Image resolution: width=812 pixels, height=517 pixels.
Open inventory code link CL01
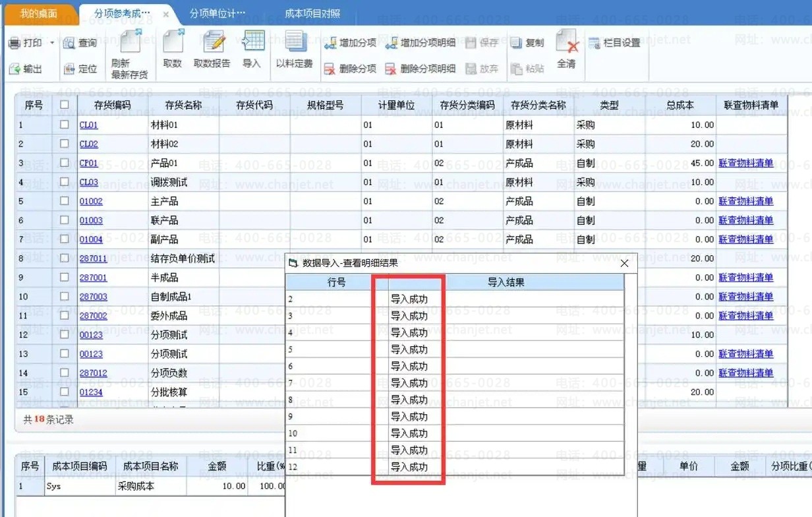pos(88,125)
